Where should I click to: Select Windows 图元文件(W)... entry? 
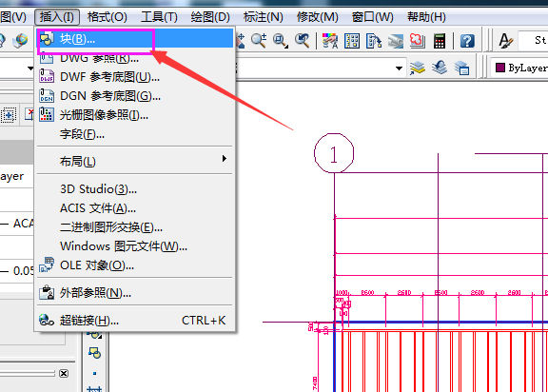click(134, 246)
